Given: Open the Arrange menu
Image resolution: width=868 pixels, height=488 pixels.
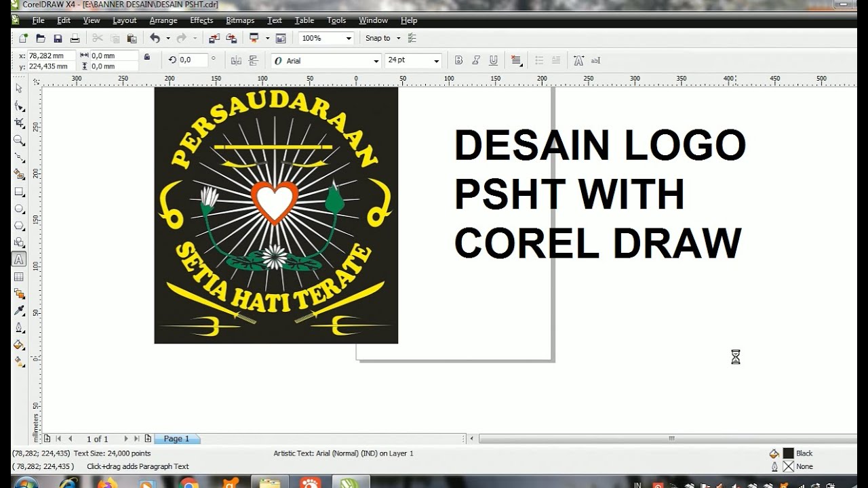Looking at the screenshot, I should [x=163, y=20].
